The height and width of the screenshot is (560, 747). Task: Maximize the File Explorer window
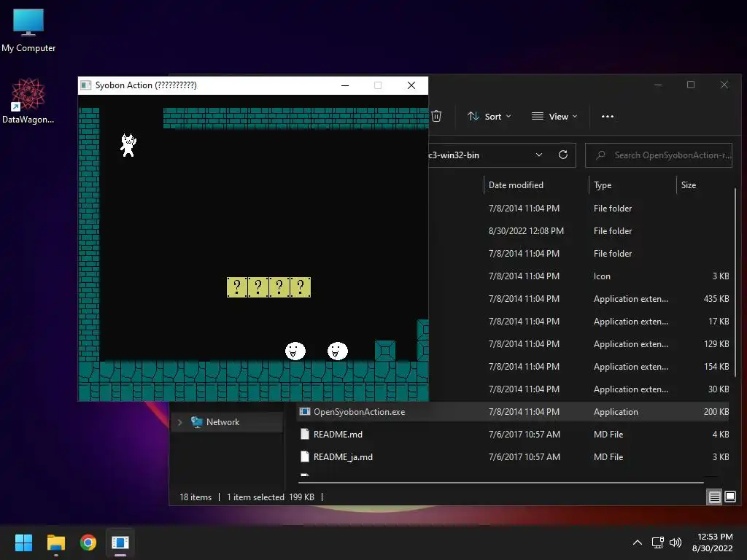point(691,85)
